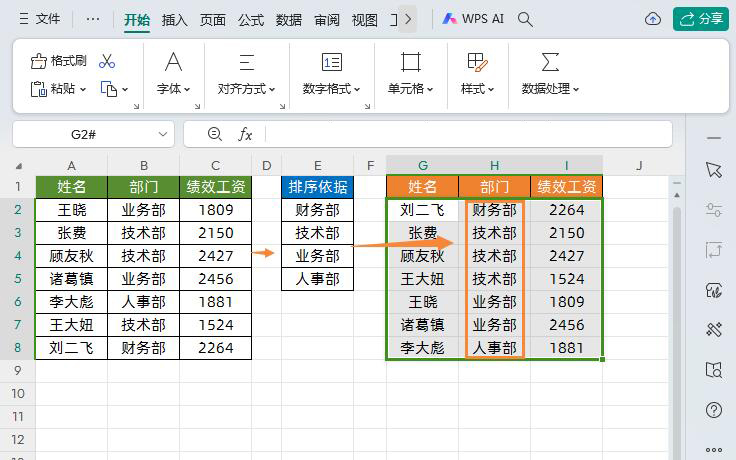Click the cloud upload icon

(x=653, y=19)
